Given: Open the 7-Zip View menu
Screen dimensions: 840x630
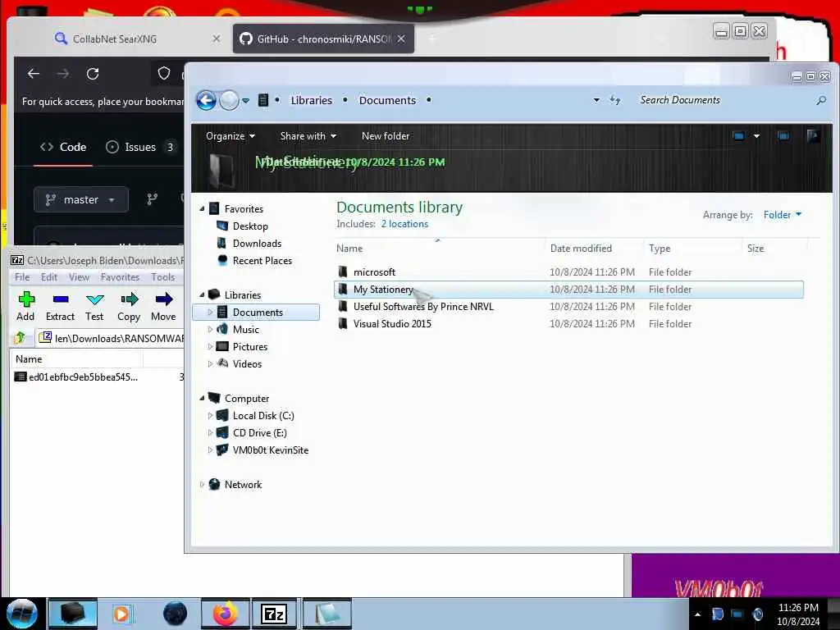Looking at the screenshot, I should click(79, 277).
